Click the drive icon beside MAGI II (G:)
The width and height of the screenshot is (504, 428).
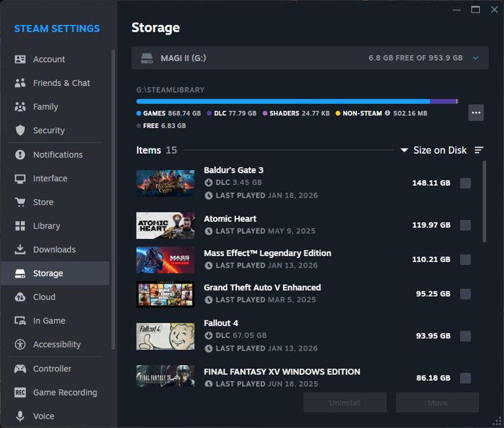[x=147, y=58]
